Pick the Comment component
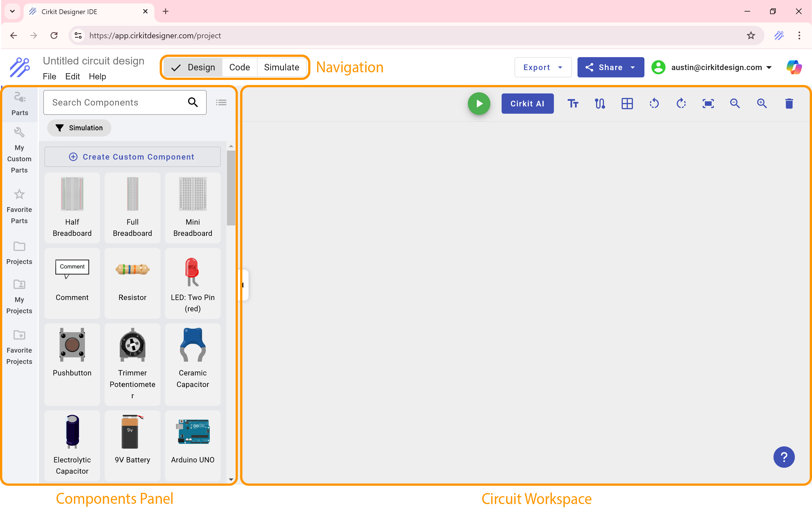 point(72,283)
